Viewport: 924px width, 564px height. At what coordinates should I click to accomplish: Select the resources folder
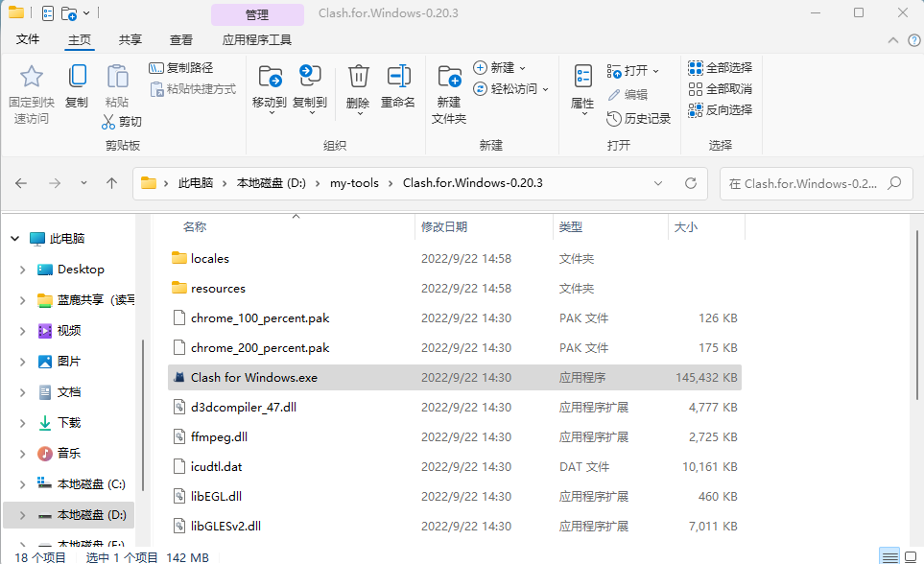(455, 288)
